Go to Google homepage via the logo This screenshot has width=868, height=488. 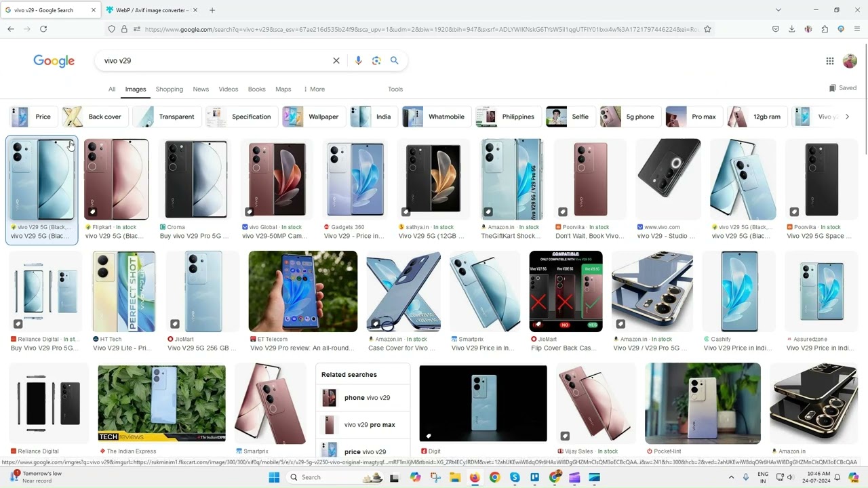tap(54, 61)
